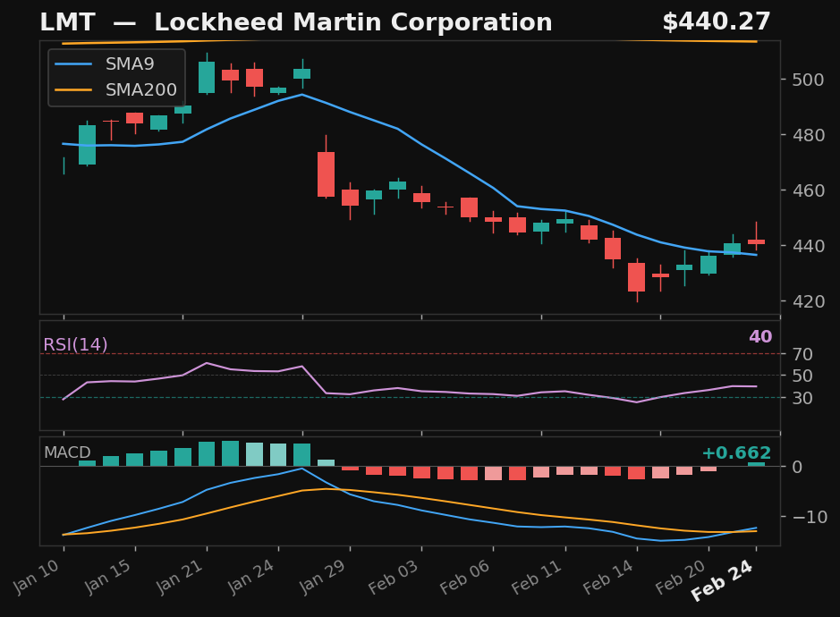Click the latest green MACD histogram bar
The height and width of the screenshot is (617, 840).
point(757,464)
